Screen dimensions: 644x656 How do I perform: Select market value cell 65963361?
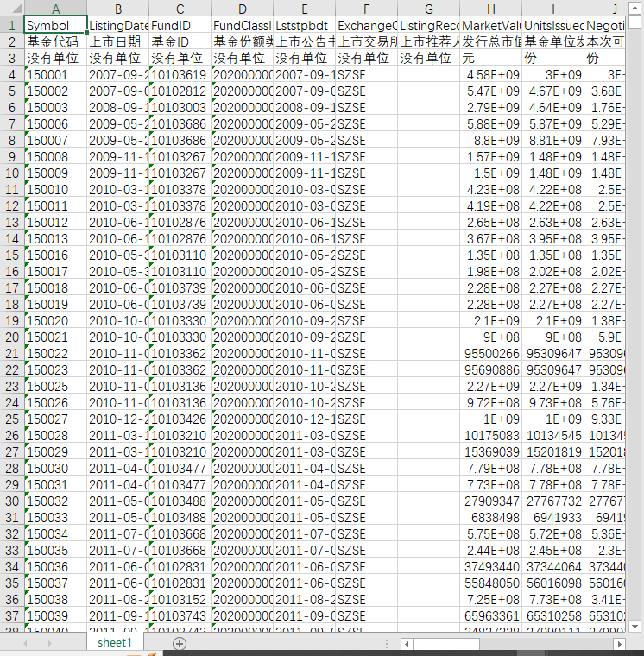point(491,615)
